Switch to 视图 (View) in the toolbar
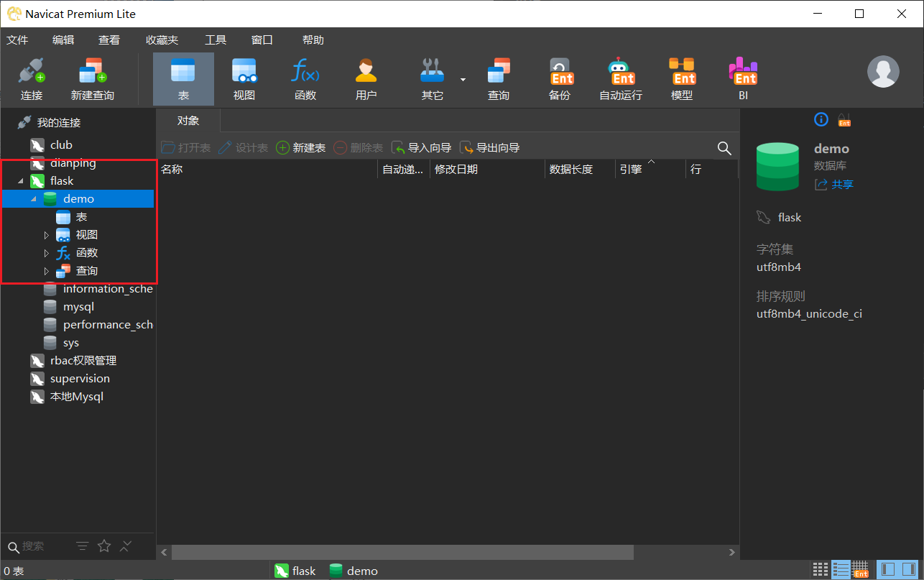 (244, 79)
